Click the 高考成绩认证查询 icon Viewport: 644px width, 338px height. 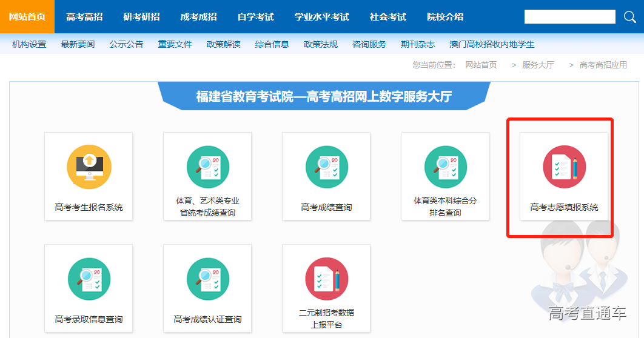coord(208,279)
